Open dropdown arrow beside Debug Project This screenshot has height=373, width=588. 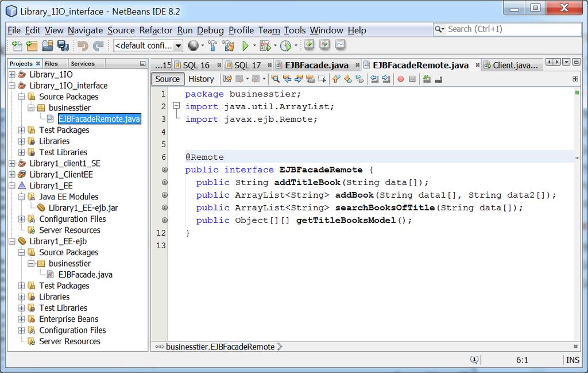[275, 46]
